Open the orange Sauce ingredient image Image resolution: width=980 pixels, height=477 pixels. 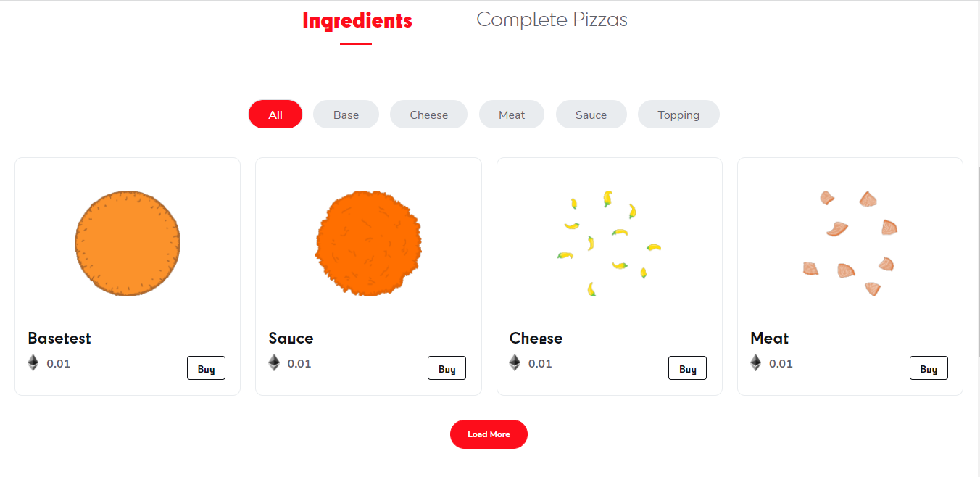coord(368,243)
